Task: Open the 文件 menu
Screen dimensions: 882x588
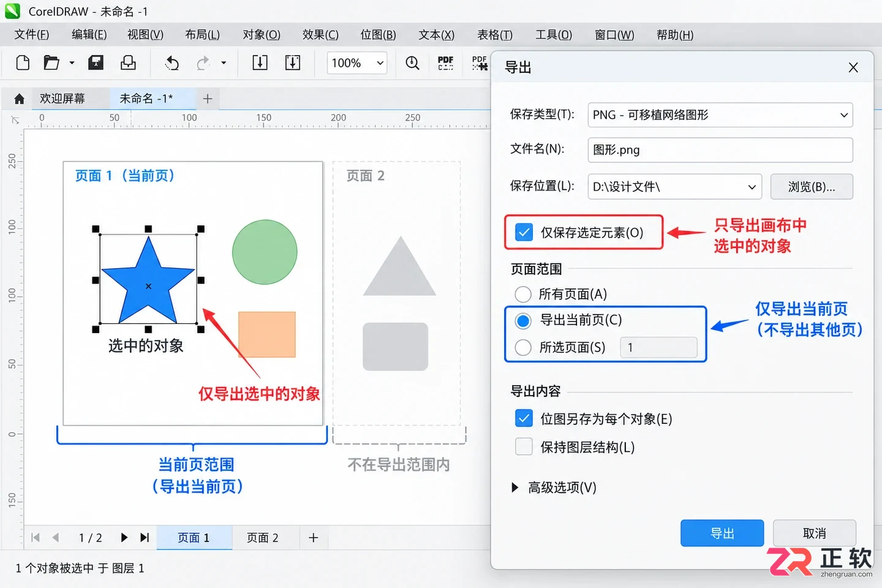Action: [32, 35]
